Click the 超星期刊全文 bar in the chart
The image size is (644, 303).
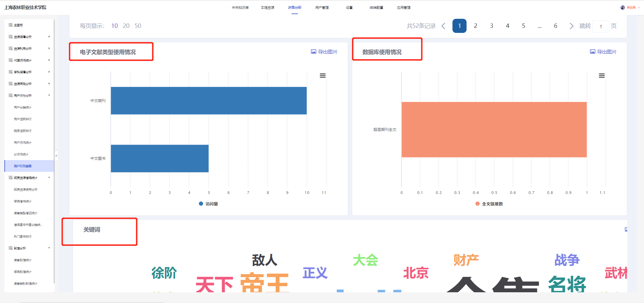(x=494, y=130)
